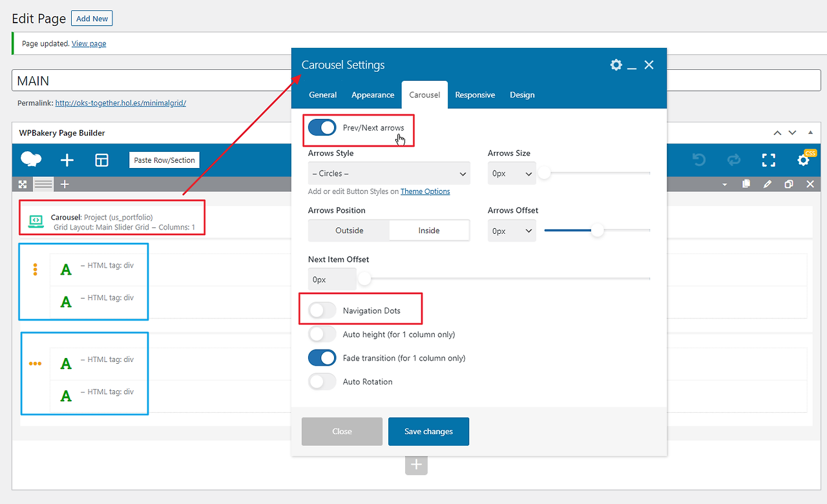Click the Next Item Offset slider handle
Screen dimensions: 827x504
tap(365, 278)
